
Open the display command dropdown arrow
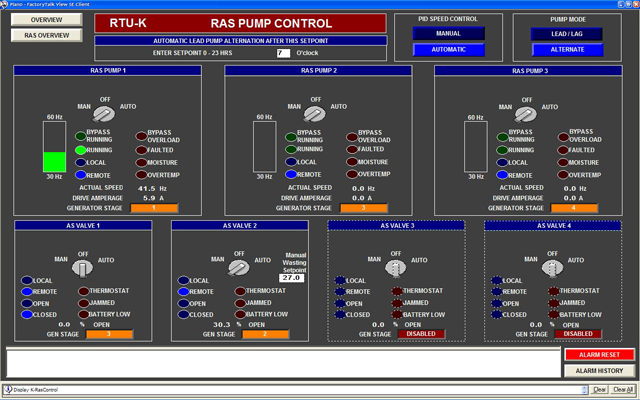click(x=587, y=389)
